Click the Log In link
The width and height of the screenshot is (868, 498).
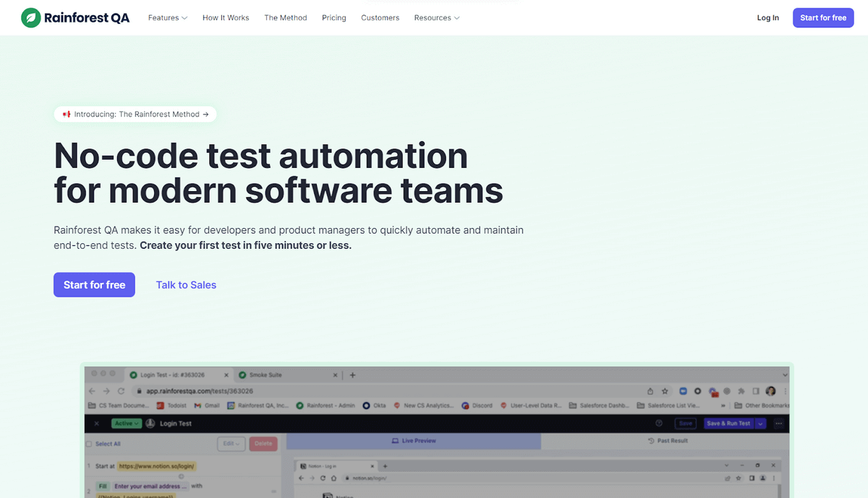coord(767,18)
